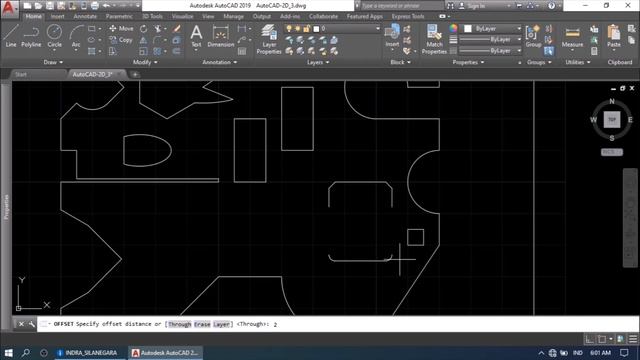This screenshot has width=640, height=360.
Task: Click the WCS label below ViewCube
Action: click(611, 152)
